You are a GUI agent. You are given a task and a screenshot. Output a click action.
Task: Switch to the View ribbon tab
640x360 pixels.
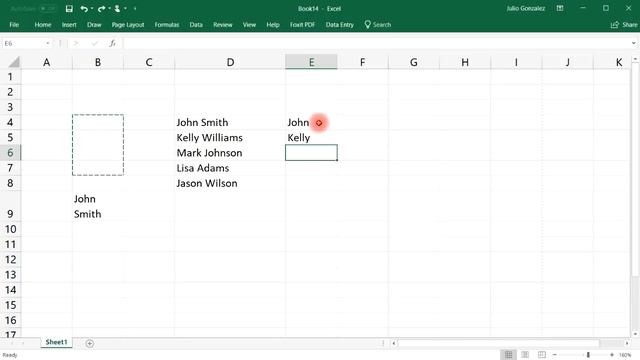[249, 24]
